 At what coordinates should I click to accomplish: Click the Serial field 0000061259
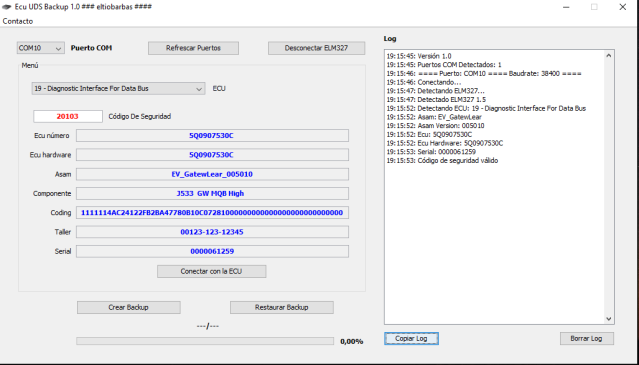pos(212,251)
